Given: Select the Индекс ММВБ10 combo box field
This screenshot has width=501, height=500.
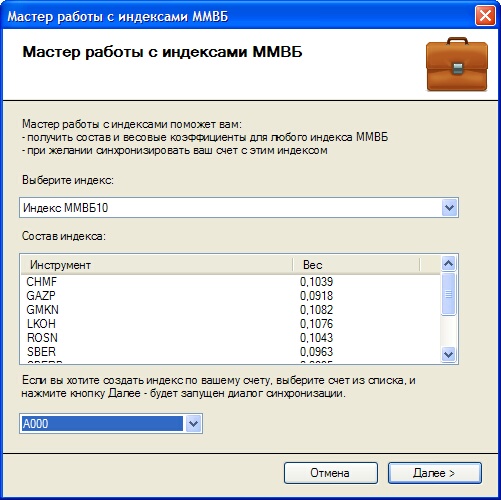Looking at the screenshot, I should tap(239, 208).
